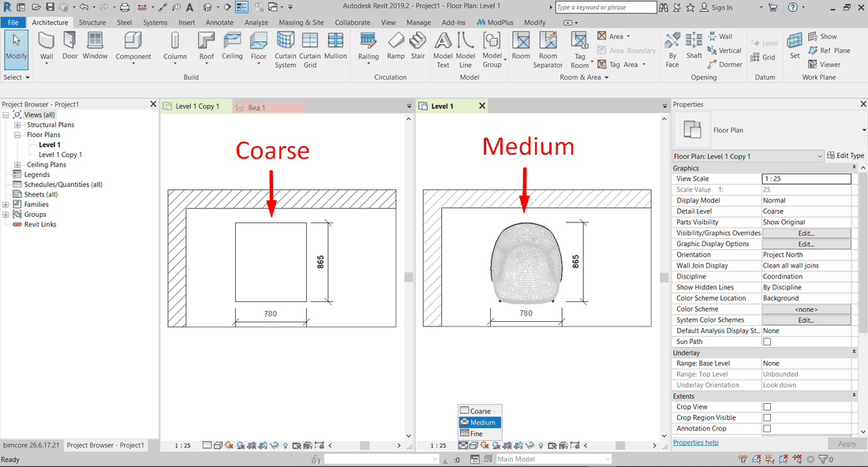
Task: Toggle the Crop View checkbox
Action: [767, 407]
